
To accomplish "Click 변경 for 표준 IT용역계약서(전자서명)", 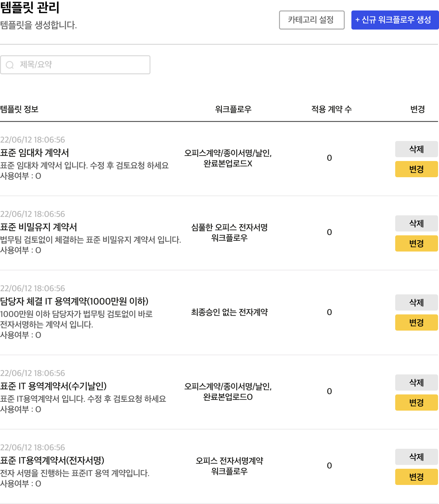I will [x=416, y=477].
